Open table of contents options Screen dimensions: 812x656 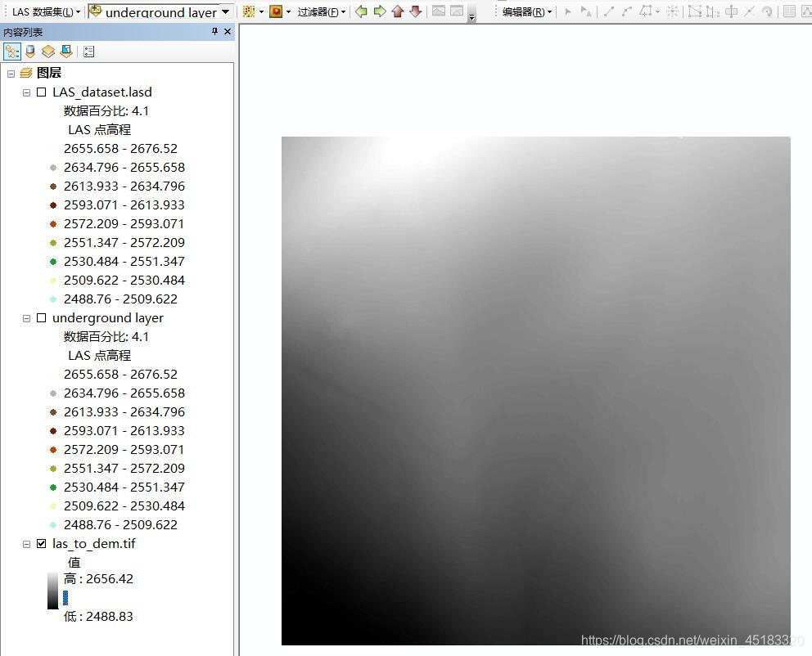[89, 52]
